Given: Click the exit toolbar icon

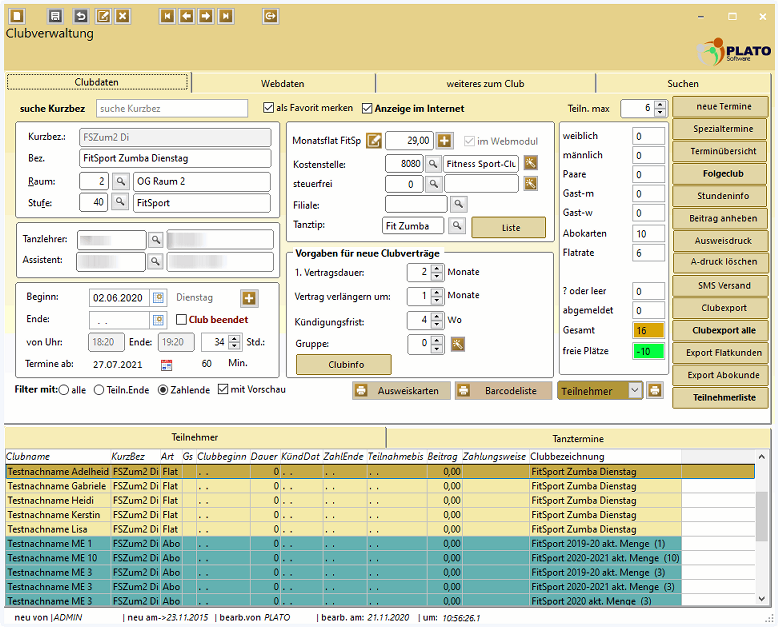Looking at the screenshot, I should click(x=270, y=16).
